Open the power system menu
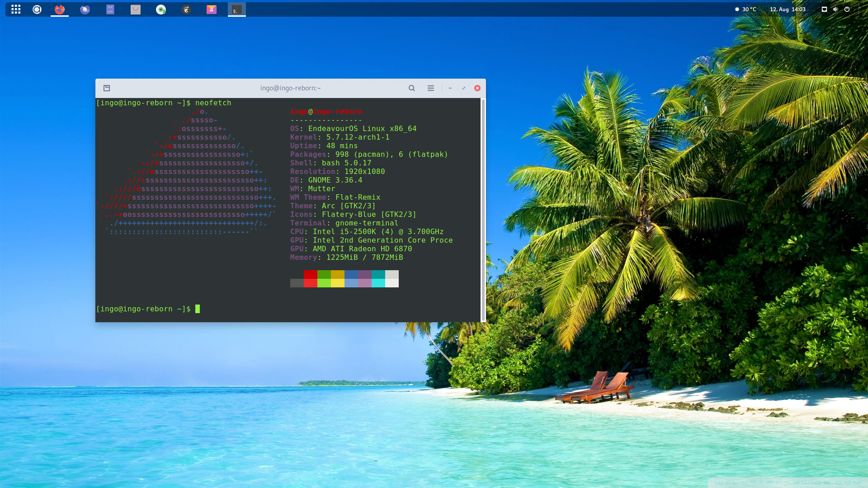This screenshot has width=868, height=488. click(847, 9)
